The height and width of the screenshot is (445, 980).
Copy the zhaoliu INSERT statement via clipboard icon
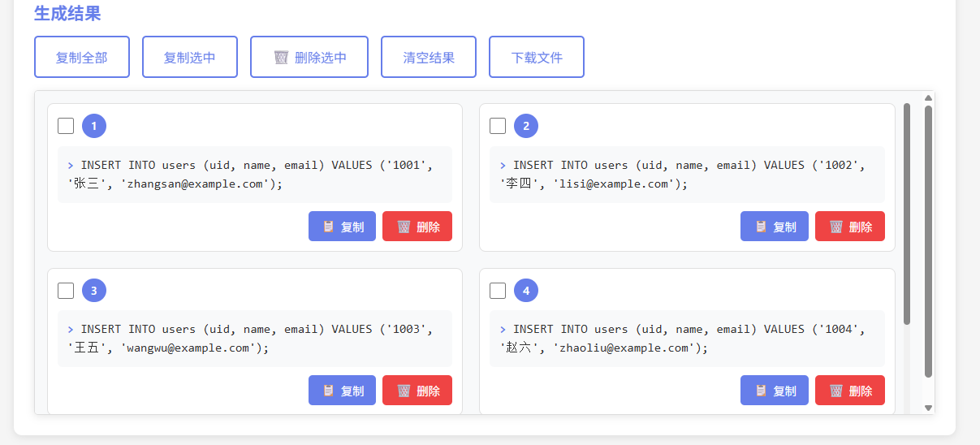(761, 391)
